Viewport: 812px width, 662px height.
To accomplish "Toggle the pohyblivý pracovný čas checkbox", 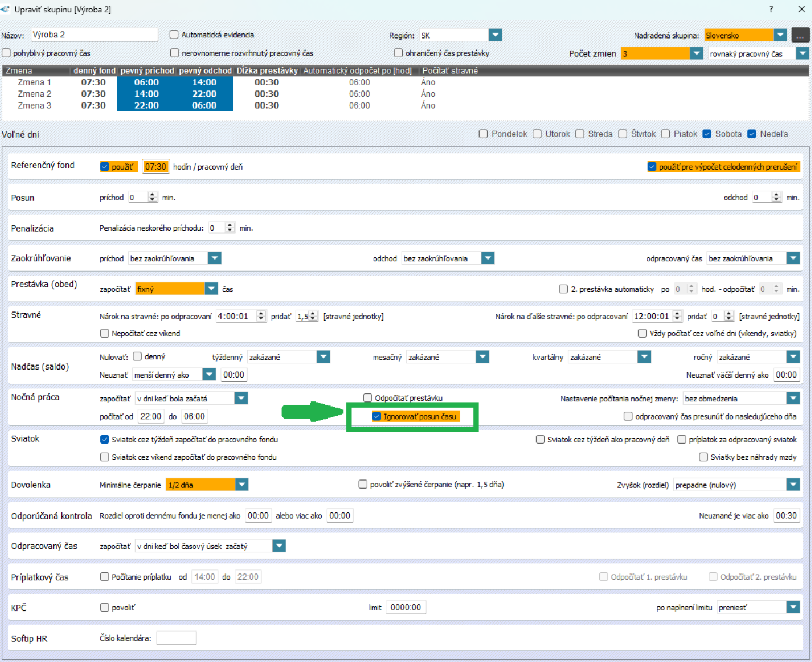I will click(6, 53).
